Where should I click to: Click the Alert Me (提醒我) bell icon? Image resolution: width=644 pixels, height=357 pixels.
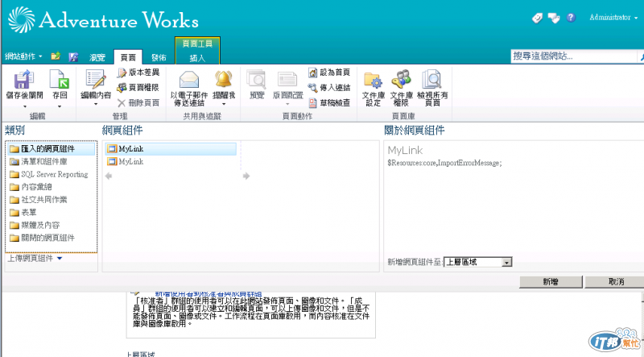pos(224,79)
